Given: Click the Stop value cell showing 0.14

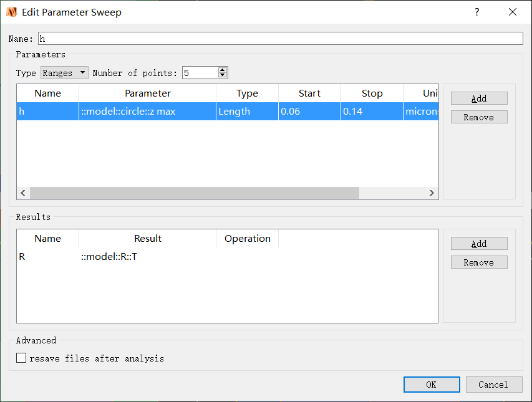Looking at the screenshot, I should 372,111.
